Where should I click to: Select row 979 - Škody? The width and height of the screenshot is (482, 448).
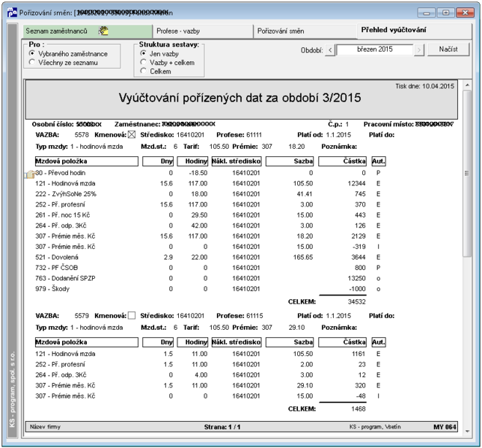click(x=208, y=289)
